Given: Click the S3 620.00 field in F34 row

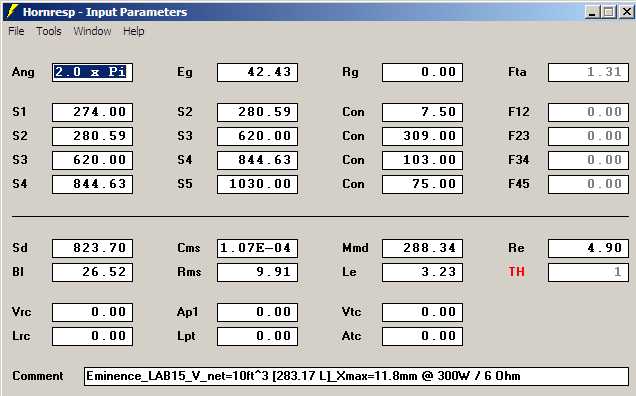Looking at the screenshot, I should click(92, 160).
